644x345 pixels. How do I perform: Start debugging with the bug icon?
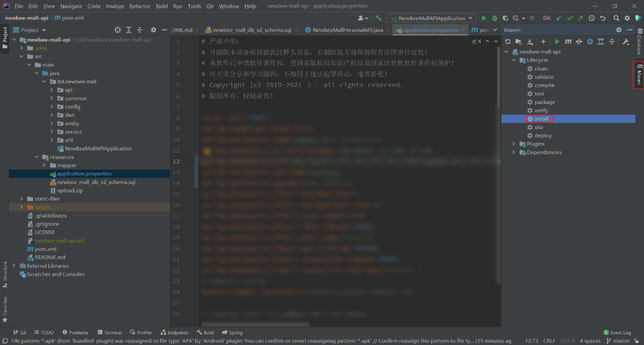494,18
